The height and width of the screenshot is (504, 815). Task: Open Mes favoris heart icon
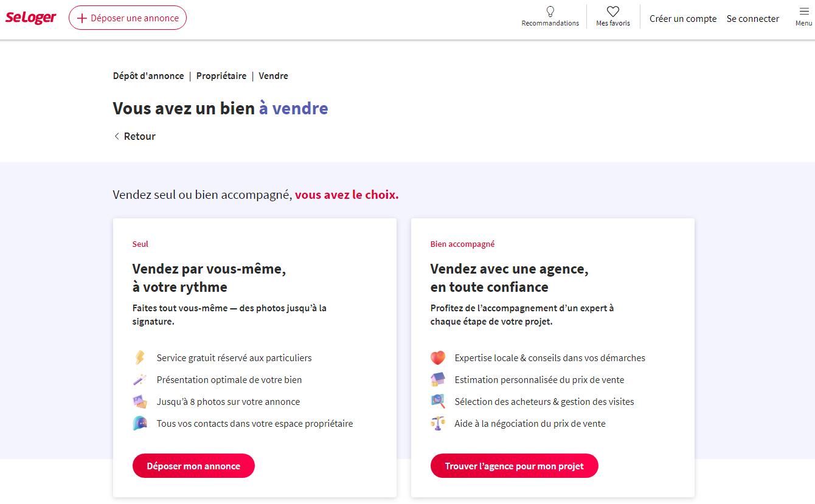pyautogui.click(x=612, y=11)
